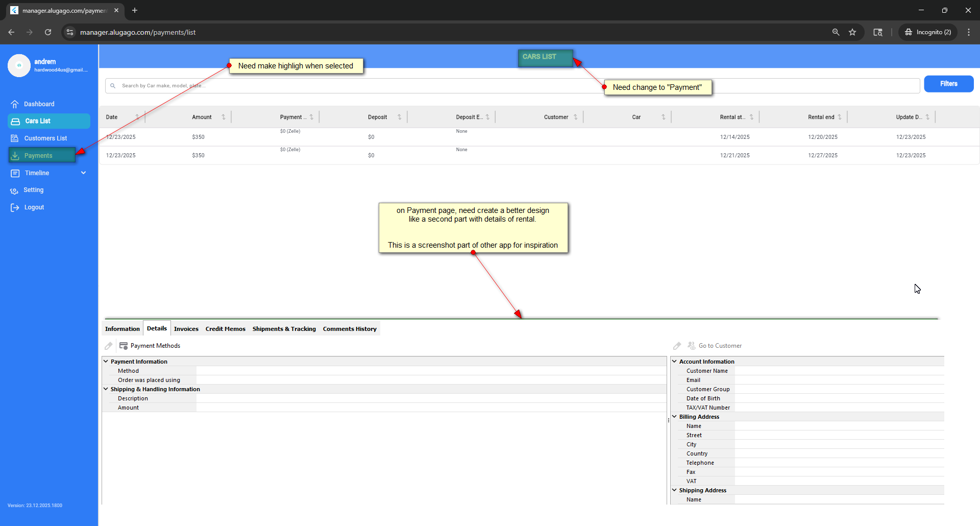Click the Payment Methods card icon
Image resolution: width=980 pixels, height=526 pixels.
tap(124, 346)
